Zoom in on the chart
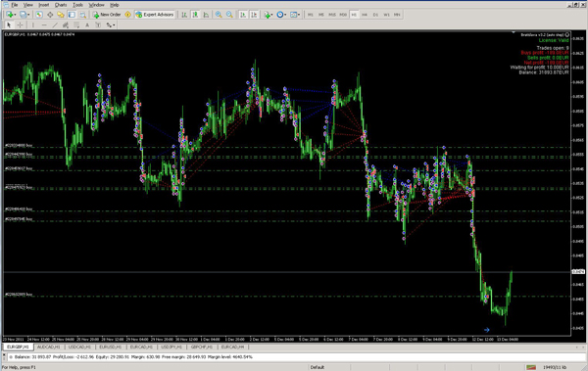 point(219,15)
